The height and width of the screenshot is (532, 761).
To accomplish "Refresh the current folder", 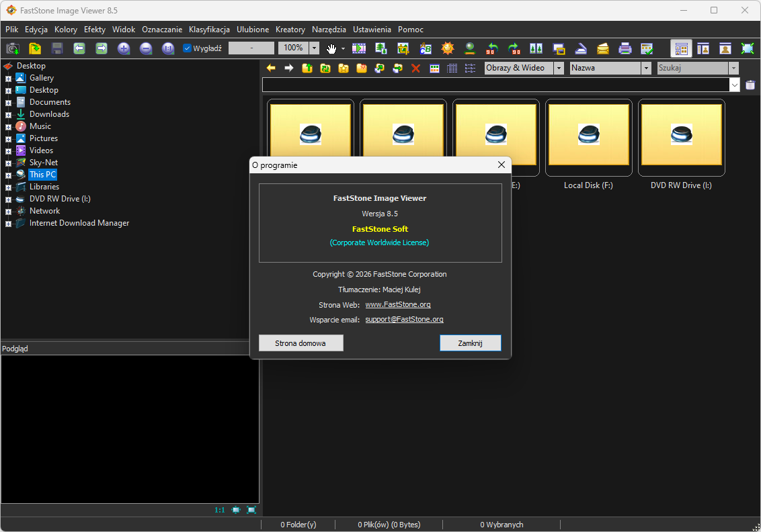I will tap(325, 69).
